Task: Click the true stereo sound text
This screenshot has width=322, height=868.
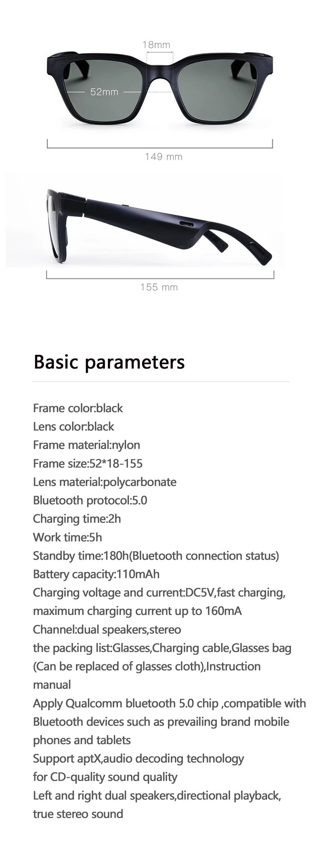Action: [x=78, y=814]
